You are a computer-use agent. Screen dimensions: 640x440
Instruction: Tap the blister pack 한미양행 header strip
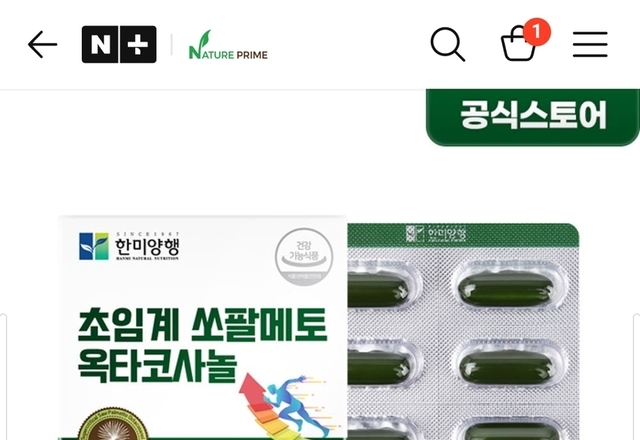coord(463,235)
